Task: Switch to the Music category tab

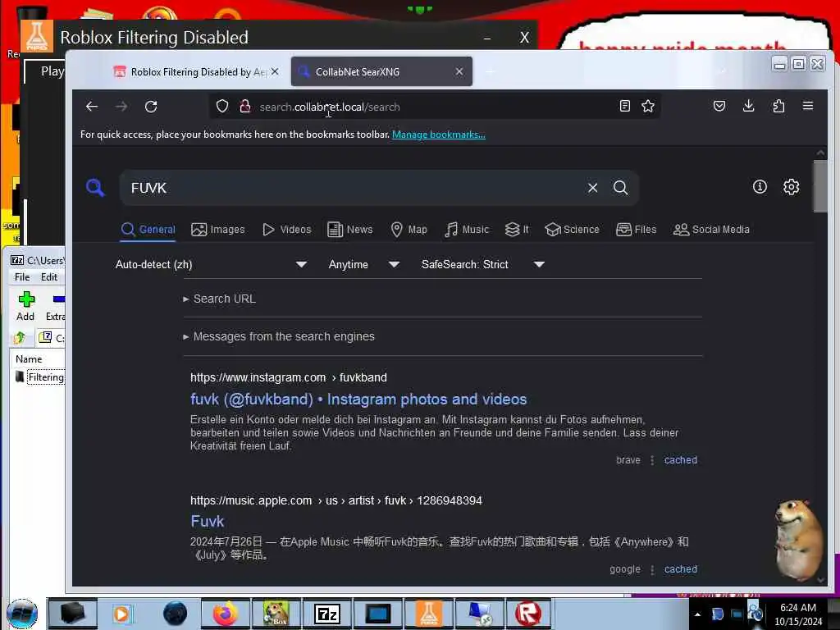Action: (x=467, y=230)
